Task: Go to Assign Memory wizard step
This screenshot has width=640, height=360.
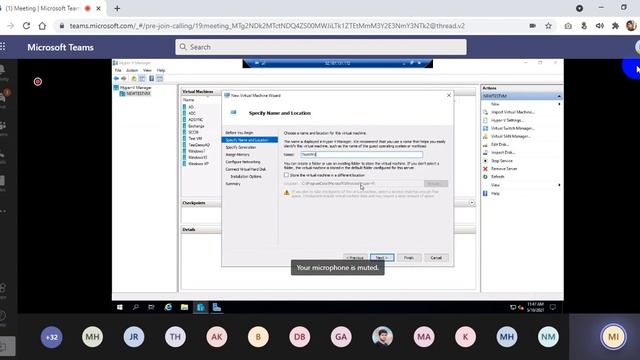Action: pos(238,155)
